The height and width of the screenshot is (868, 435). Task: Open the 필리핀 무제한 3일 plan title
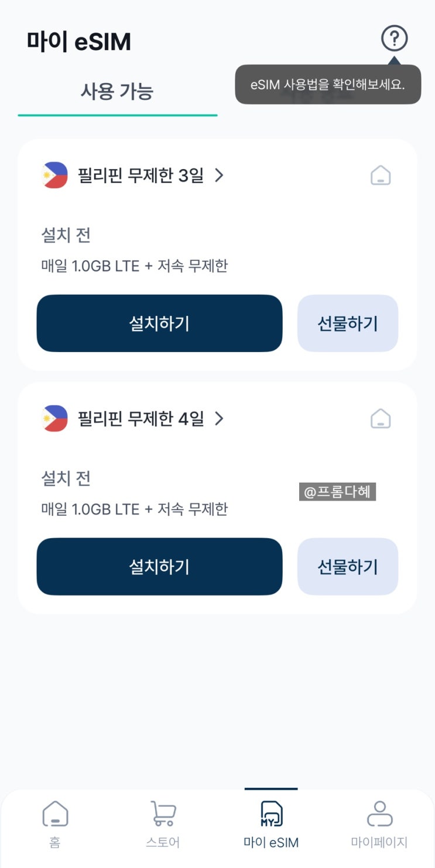[141, 175]
